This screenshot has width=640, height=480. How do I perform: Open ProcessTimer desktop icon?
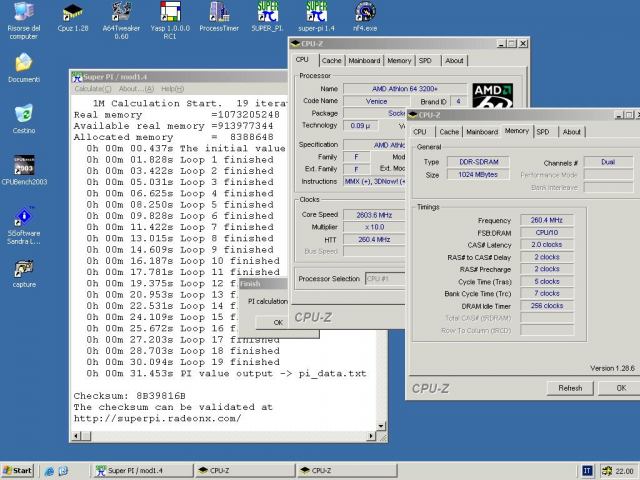219,17
